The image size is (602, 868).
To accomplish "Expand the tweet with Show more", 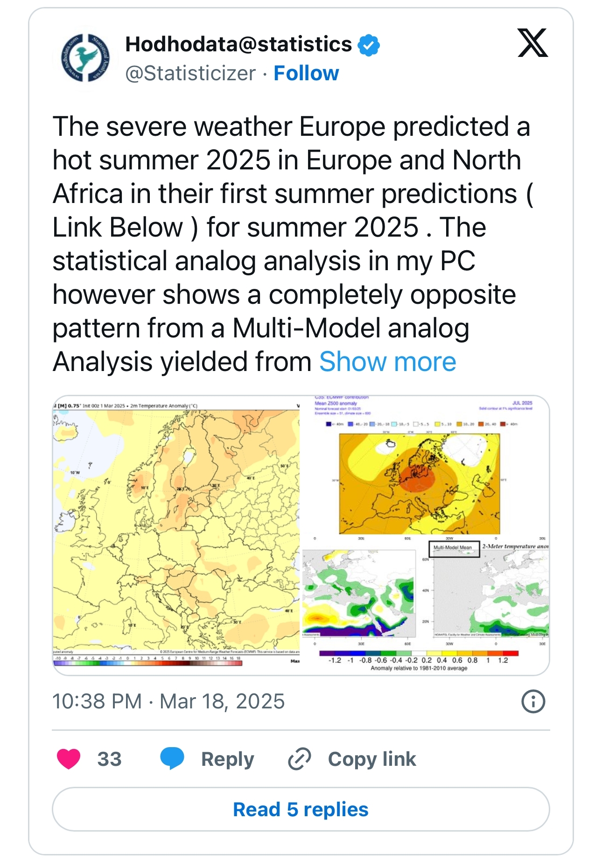I will coord(387,362).
